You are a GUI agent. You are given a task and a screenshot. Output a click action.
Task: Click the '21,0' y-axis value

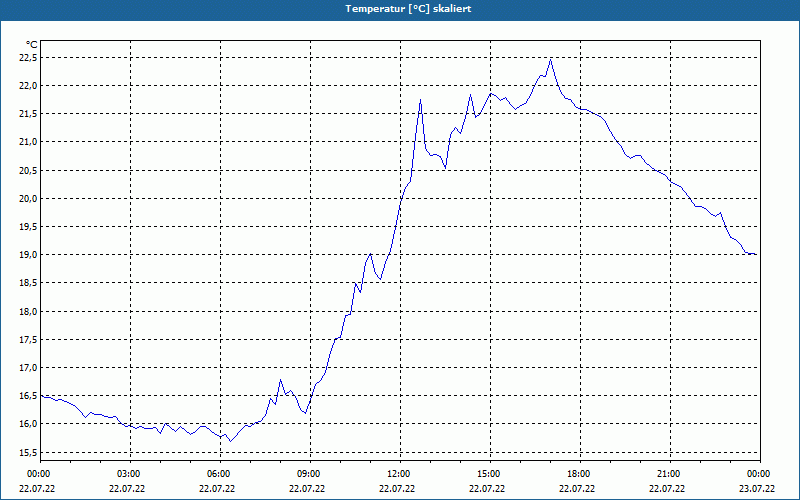(28, 142)
